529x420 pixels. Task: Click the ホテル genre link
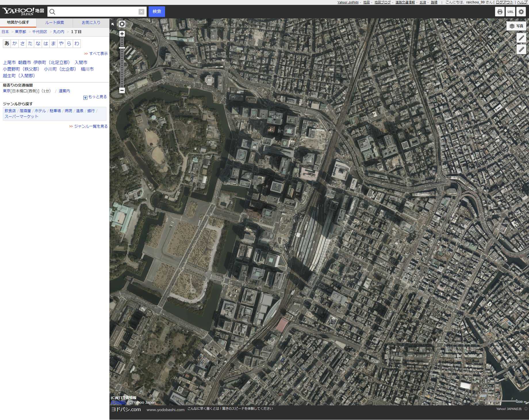coord(40,111)
